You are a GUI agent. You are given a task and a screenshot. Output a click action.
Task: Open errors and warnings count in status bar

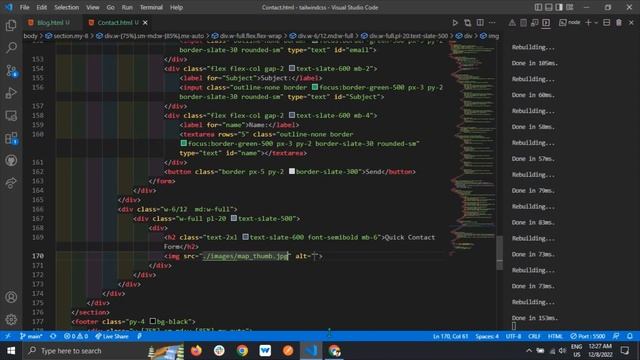[x=76, y=336]
